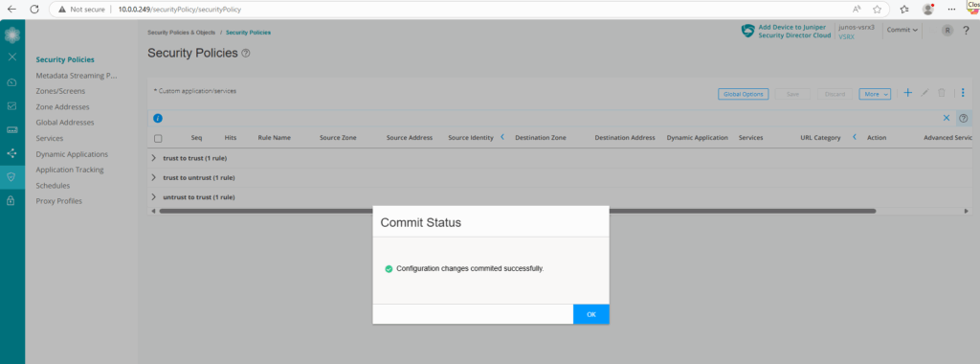Expand the trust to trust rule group
Screen dimensions: 980x364
(x=154, y=158)
